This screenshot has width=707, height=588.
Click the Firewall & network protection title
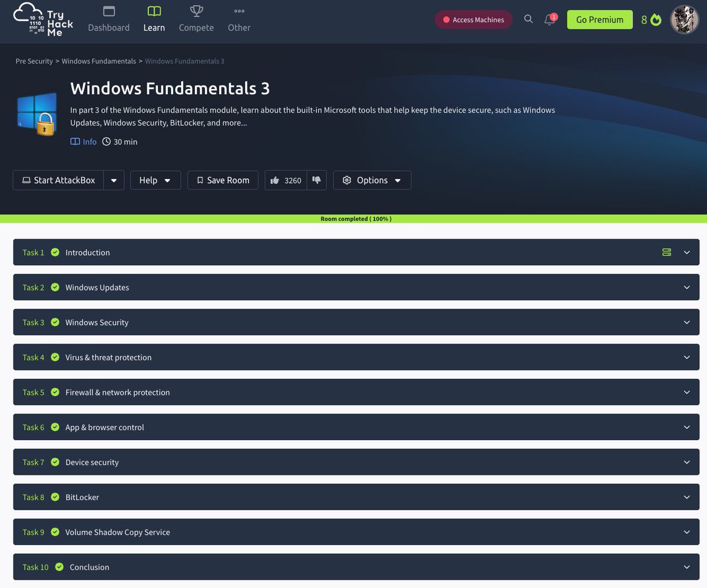118,392
